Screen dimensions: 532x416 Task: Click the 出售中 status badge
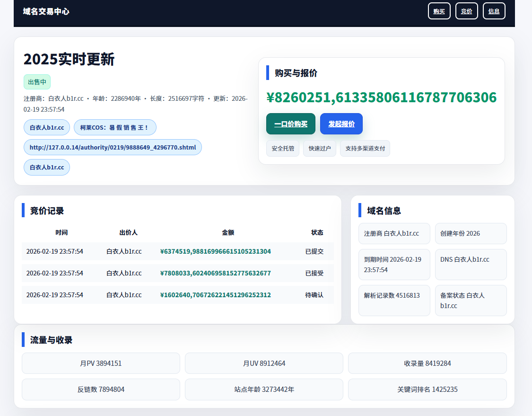pos(37,82)
